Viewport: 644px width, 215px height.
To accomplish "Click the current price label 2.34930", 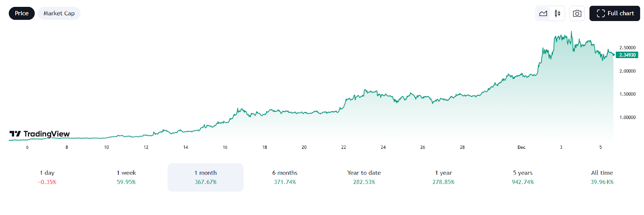I will pos(627,55).
